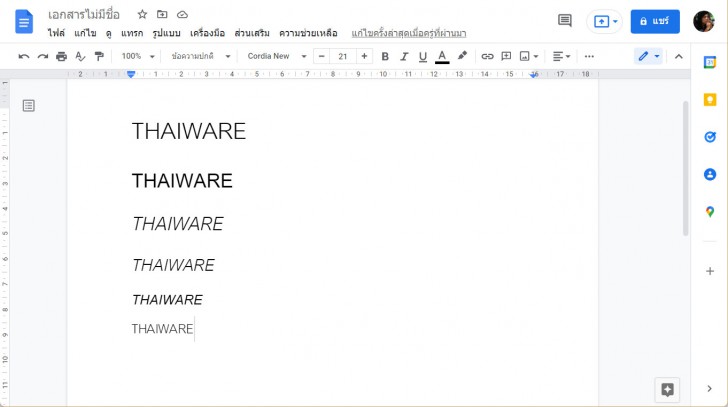This screenshot has width=728, height=407.
Task: Select the paint format tool
Action: pyautogui.click(x=99, y=57)
